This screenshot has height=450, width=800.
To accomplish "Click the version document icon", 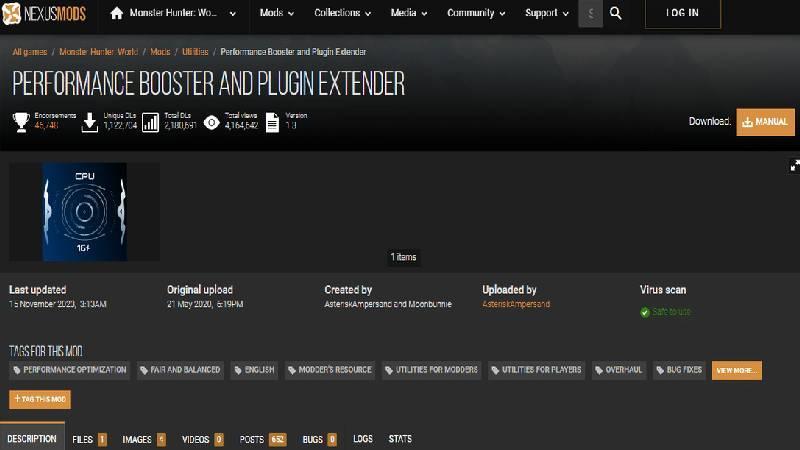I will [272, 122].
